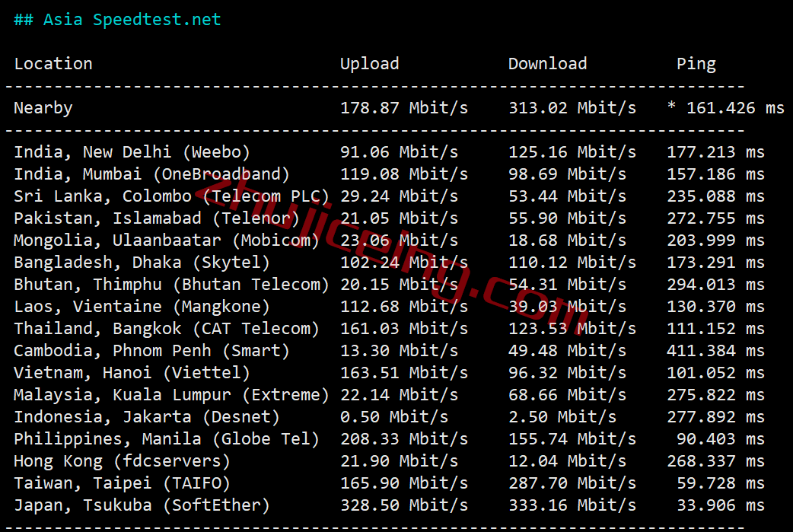Viewport: 793px width, 532px height.
Task: Click the India, New Delhi (Weebo) row
Action: click(x=389, y=152)
